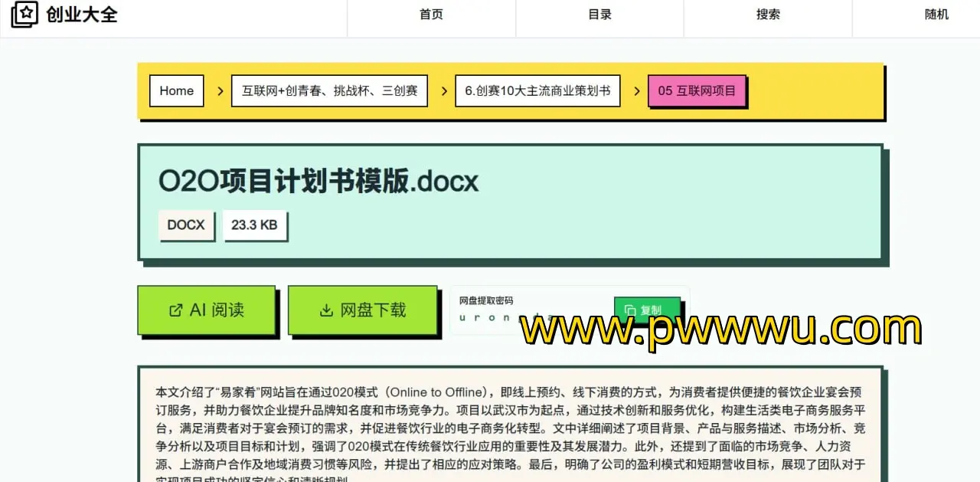
Task: Click the star logo icon beside 创业大全
Action: tap(24, 15)
